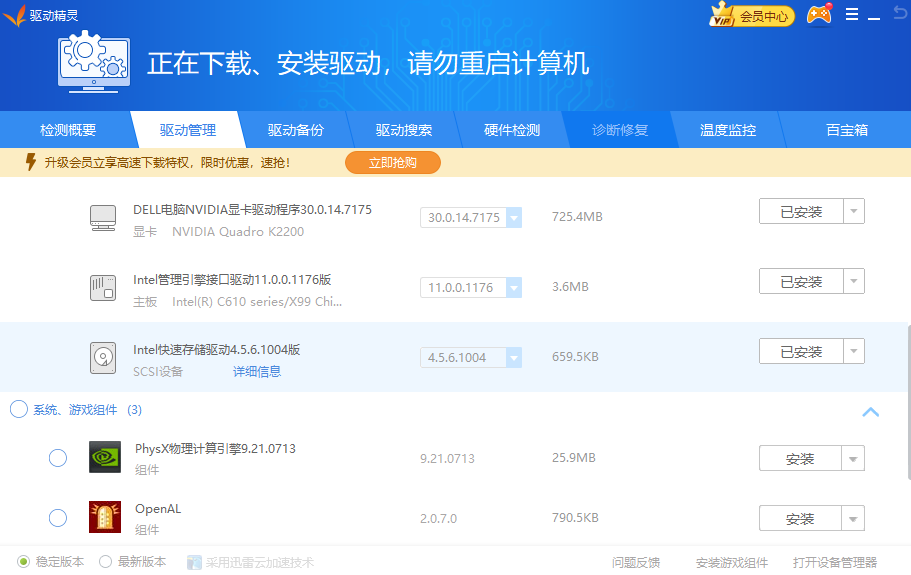Open the 问题反馈 link
Screen dimensions: 911x575
(636, 562)
